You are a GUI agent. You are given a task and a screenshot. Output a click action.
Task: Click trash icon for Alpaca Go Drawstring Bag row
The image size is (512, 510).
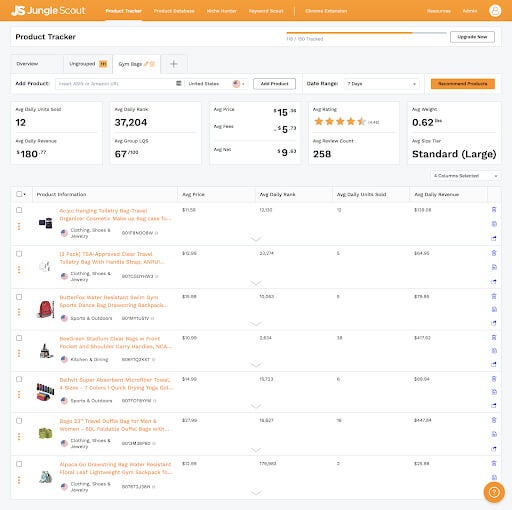pos(494,463)
